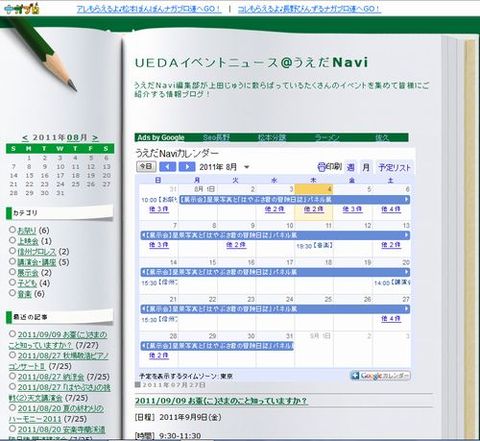Open recent article 2011/09/09 お薬(こ)さまのこと
Screen dimensions: 480x441
pos(58,340)
